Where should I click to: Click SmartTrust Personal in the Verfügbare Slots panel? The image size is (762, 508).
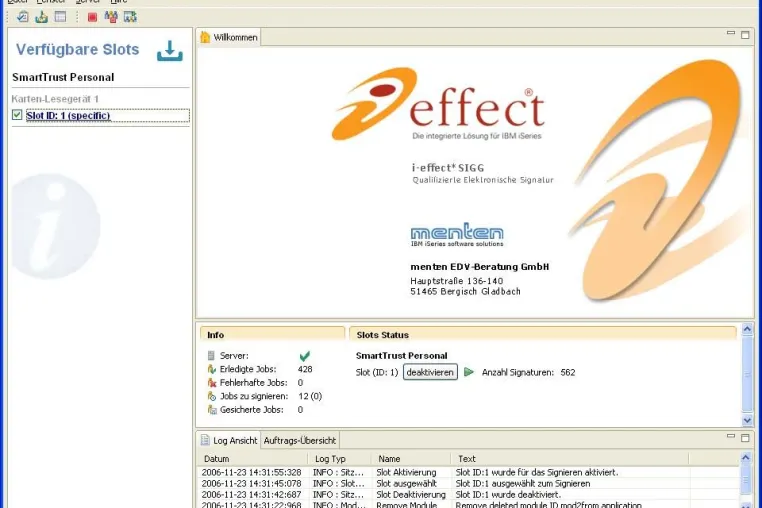click(x=63, y=77)
